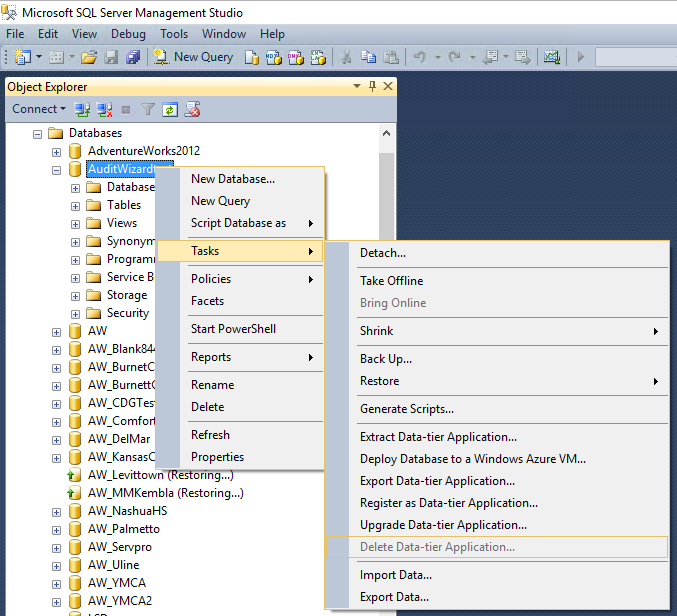Expand the Views folder

pyautogui.click(x=75, y=224)
